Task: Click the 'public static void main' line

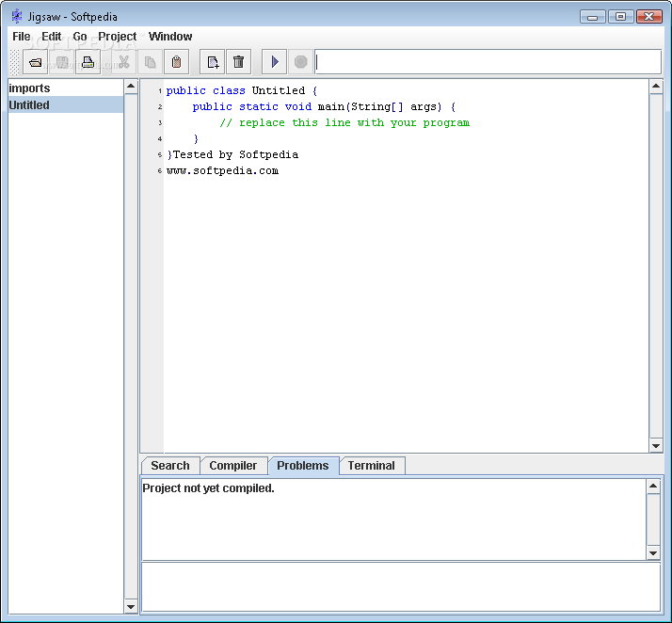Action: pos(324,106)
